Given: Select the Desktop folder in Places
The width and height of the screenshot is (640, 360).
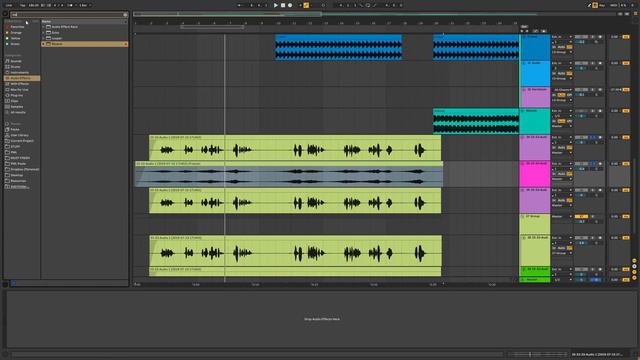Looking at the screenshot, I should point(17,175).
